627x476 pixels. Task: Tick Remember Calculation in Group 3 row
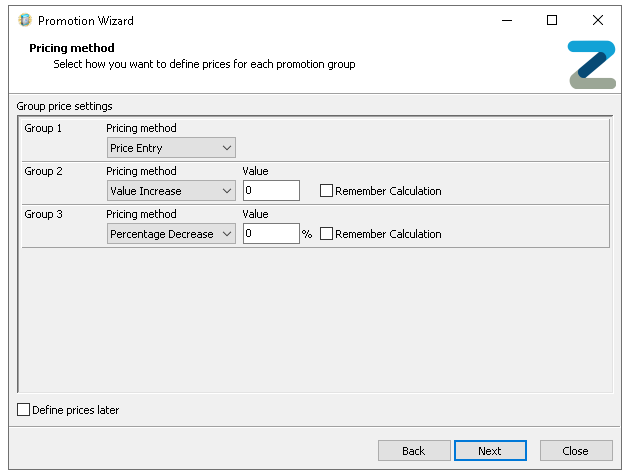coord(327,234)
